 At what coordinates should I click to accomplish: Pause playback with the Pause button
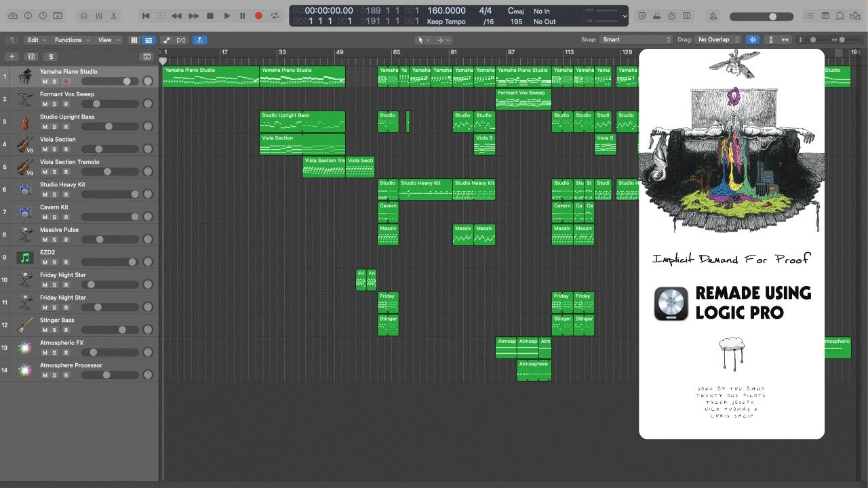[x=243, y=16]
